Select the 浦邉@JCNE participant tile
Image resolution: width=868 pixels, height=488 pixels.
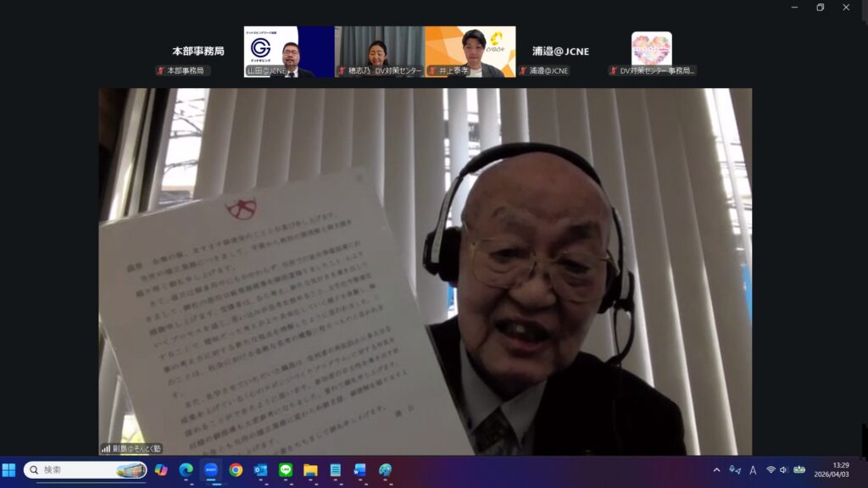[560, 52]
